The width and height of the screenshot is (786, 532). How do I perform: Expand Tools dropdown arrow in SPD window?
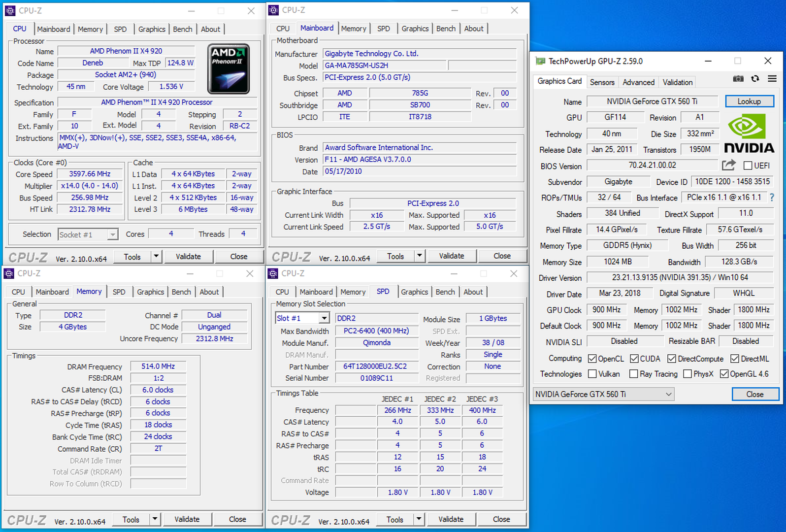click(x=419, y=519)
